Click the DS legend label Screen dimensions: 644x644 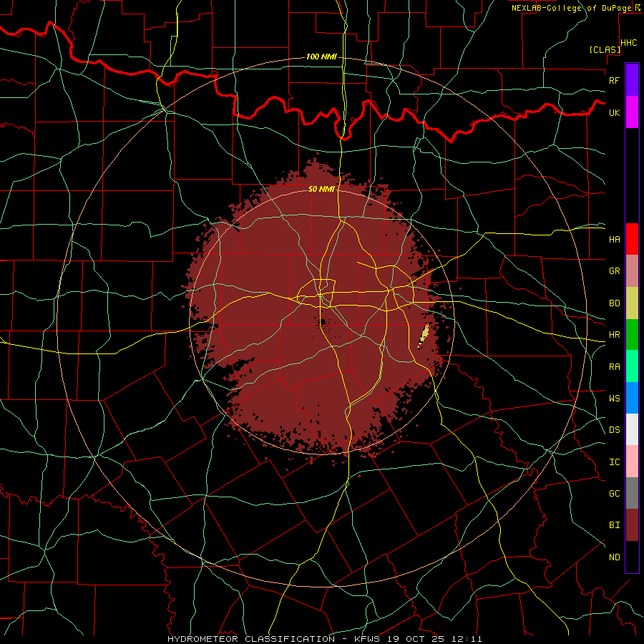click(x=615, y=429)
